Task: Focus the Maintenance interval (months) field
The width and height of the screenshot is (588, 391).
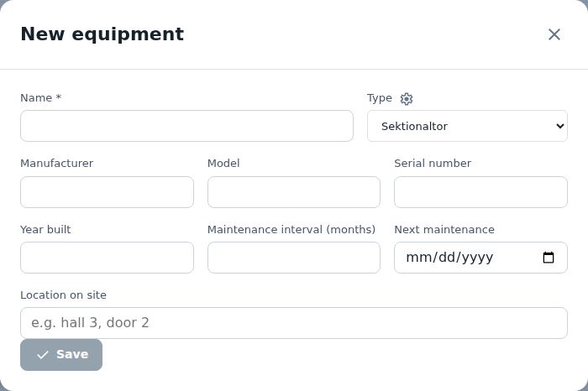Action: click(294, 258)
